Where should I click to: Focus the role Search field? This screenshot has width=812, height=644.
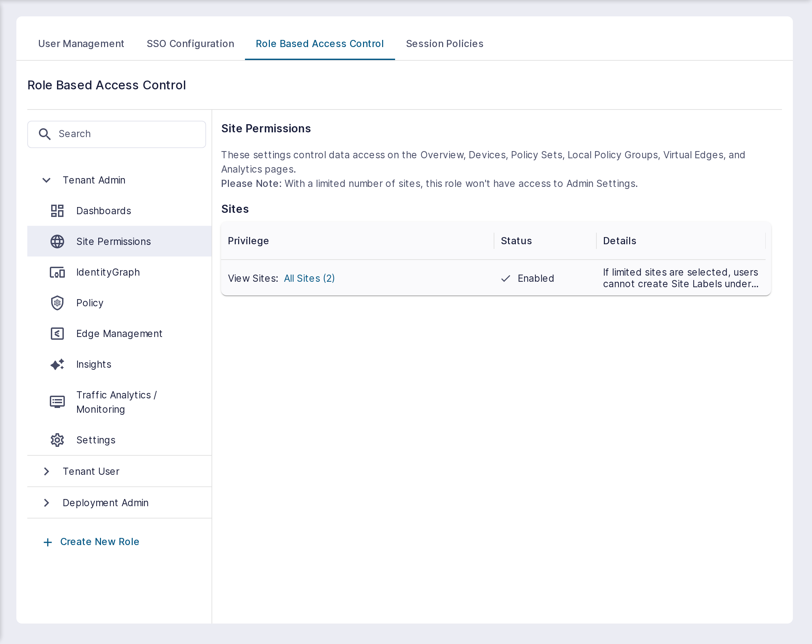tap(116, 134)
